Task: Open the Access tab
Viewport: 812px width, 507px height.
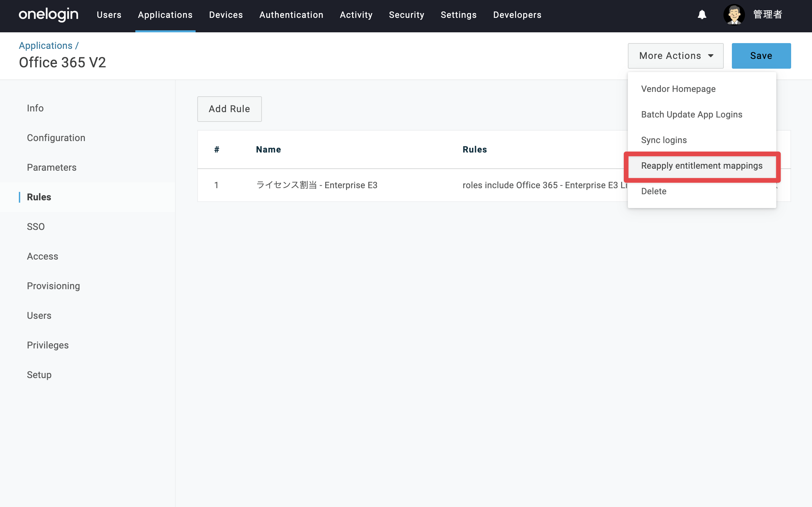Action: [42, 256]
